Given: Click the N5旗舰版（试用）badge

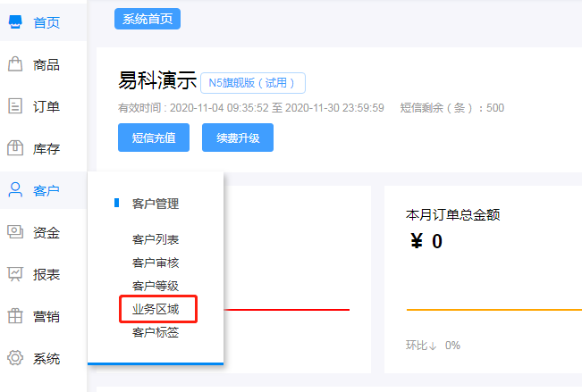Looking at the screenshot, I should point(253,83).
